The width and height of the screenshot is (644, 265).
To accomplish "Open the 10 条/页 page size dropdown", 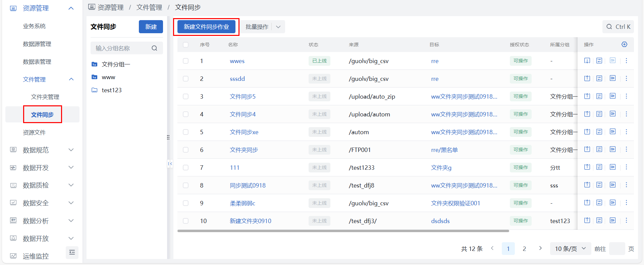I will (570, 249).
